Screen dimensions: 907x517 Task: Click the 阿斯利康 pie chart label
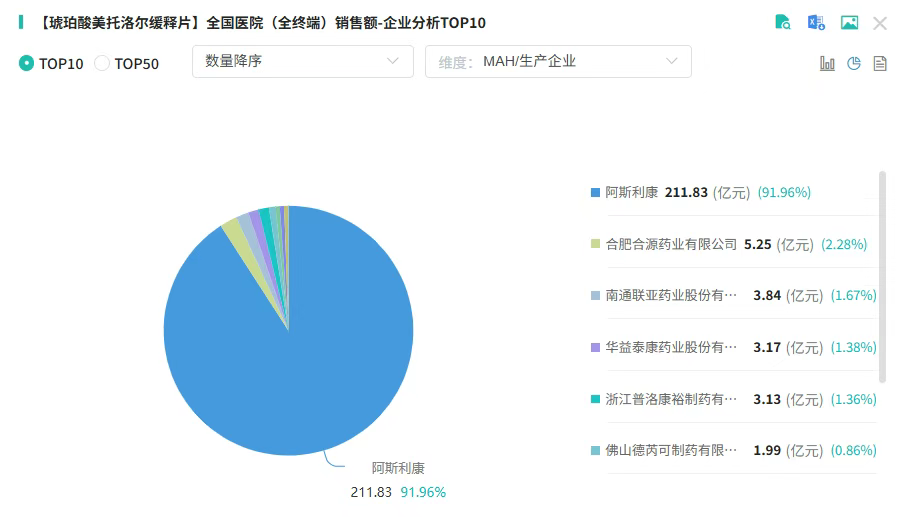click(398, 468)
